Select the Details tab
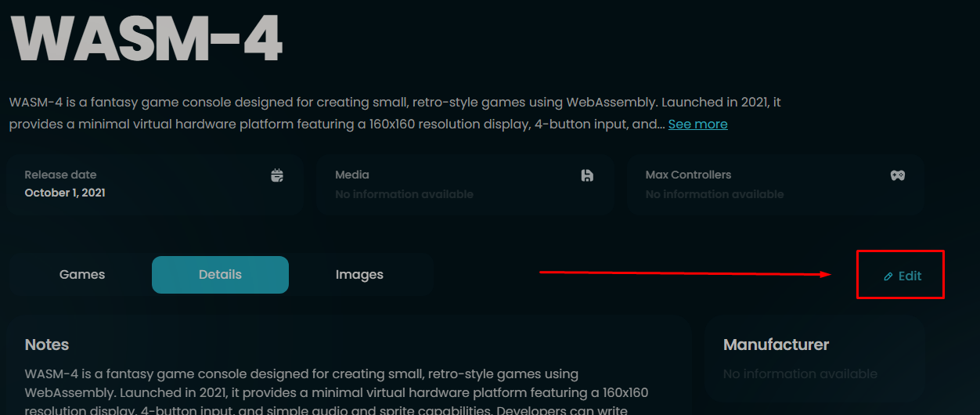 (220, 275)
